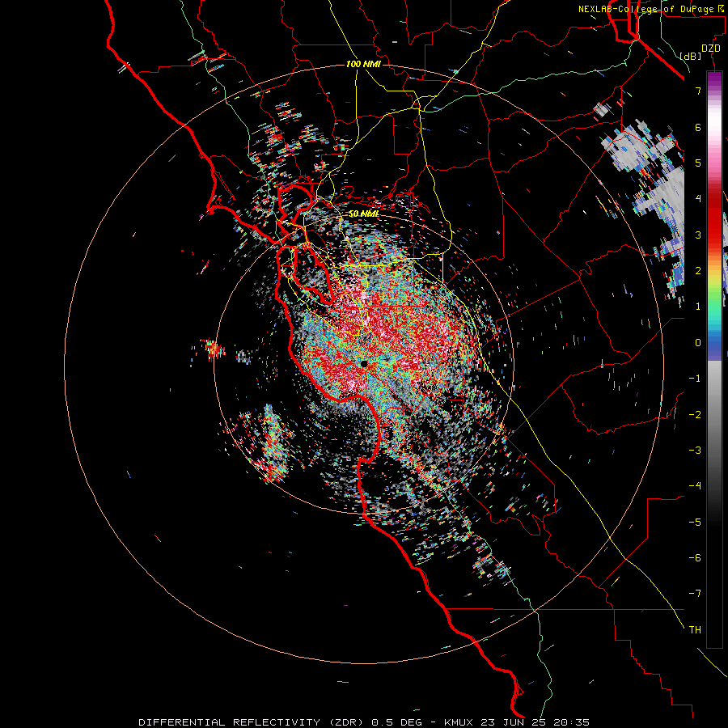Click the scale value "-6" on the legend
Image resolution: width=728 pixels, height=728 pixels.
(x=695, y=557)
